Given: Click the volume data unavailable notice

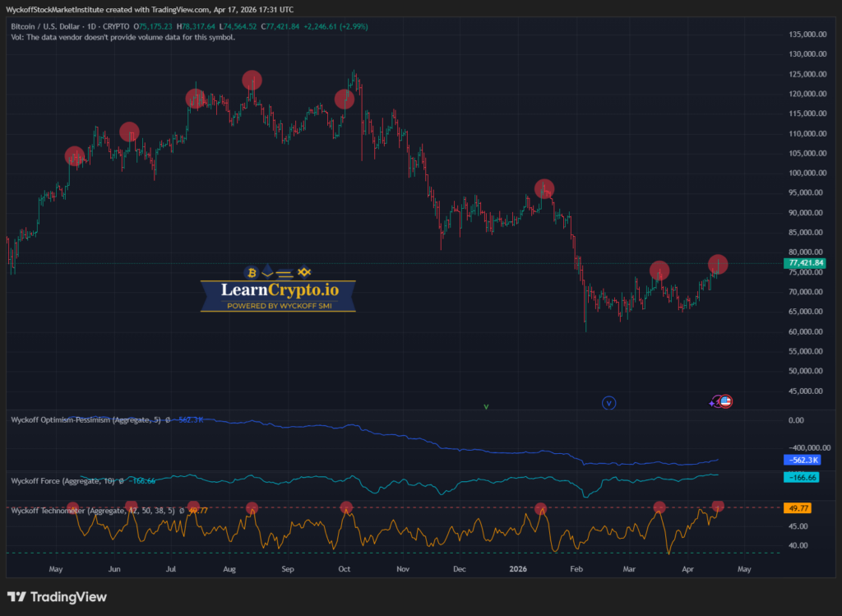Looking at the screenshot, I should tap(123, 37).
